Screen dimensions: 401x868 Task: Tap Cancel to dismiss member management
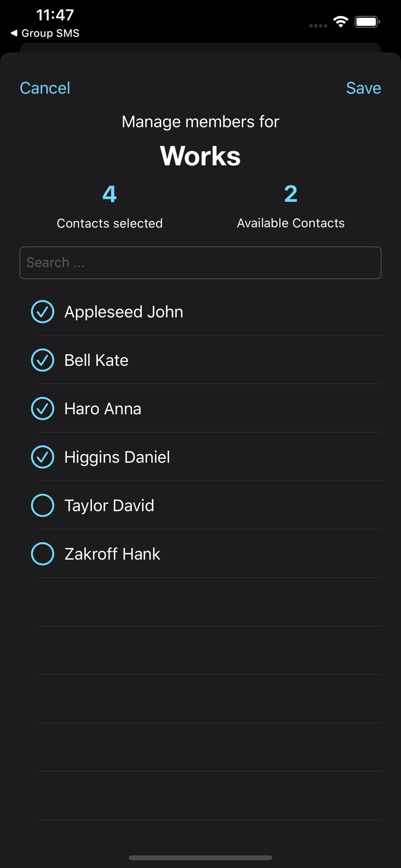[45, 88]
